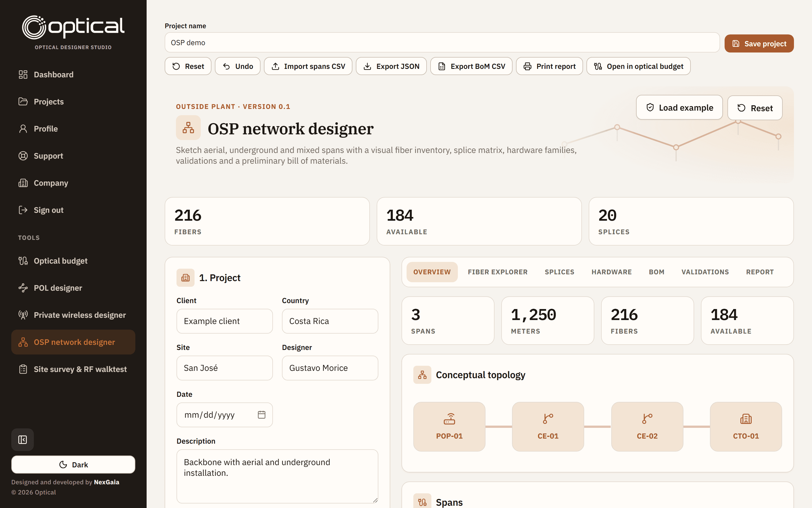The image size is (812, 508).
Task: Edit the Project name field
Action: point(442,42)
